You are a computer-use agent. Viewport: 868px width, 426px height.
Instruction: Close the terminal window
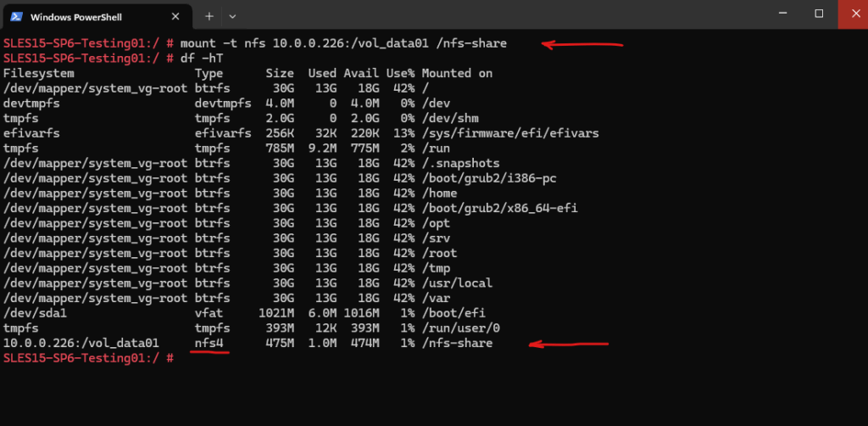click(853, 14)
